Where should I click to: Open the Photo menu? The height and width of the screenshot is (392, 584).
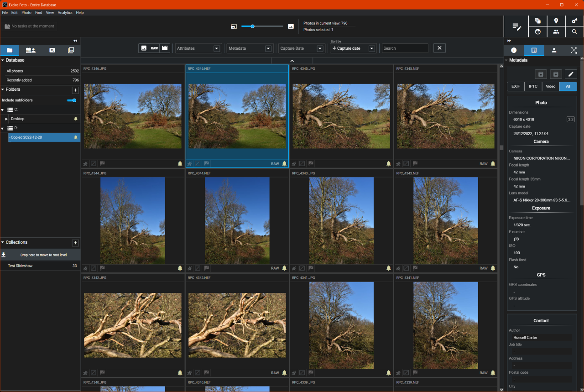(x=26, y=13)
